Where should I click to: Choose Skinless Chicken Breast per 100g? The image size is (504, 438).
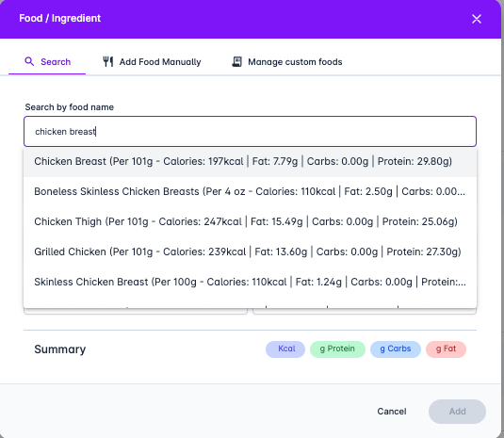250,282
